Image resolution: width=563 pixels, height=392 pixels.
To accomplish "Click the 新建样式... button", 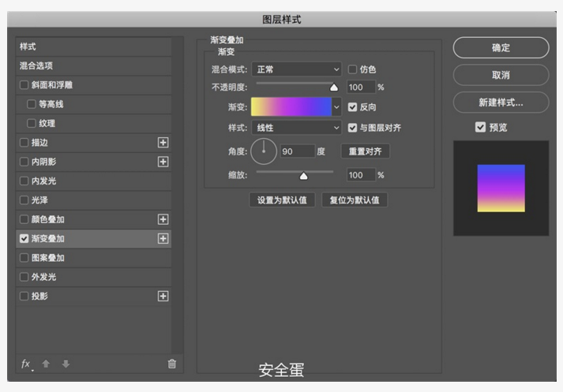I will 501,103.
